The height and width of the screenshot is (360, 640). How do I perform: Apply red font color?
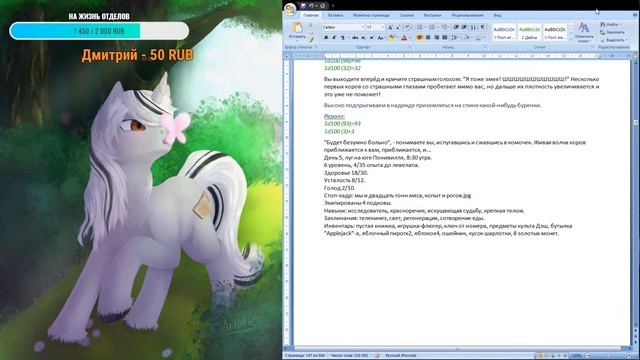click(x=404, y=38)
